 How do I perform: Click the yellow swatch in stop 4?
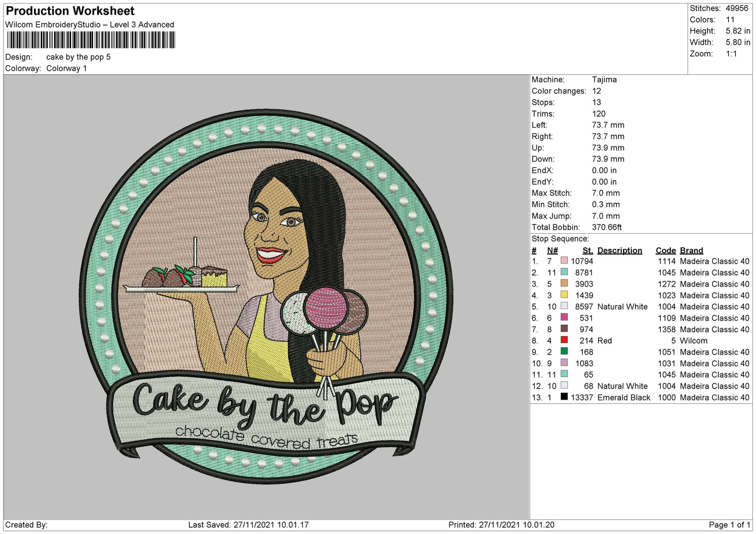(564, 295)
